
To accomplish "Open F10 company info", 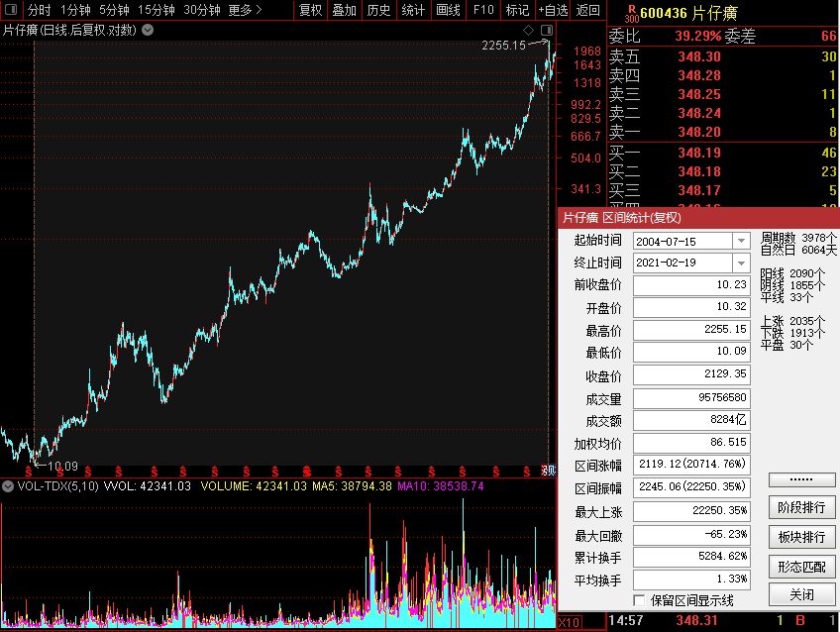I will click(x=483, y=10).
